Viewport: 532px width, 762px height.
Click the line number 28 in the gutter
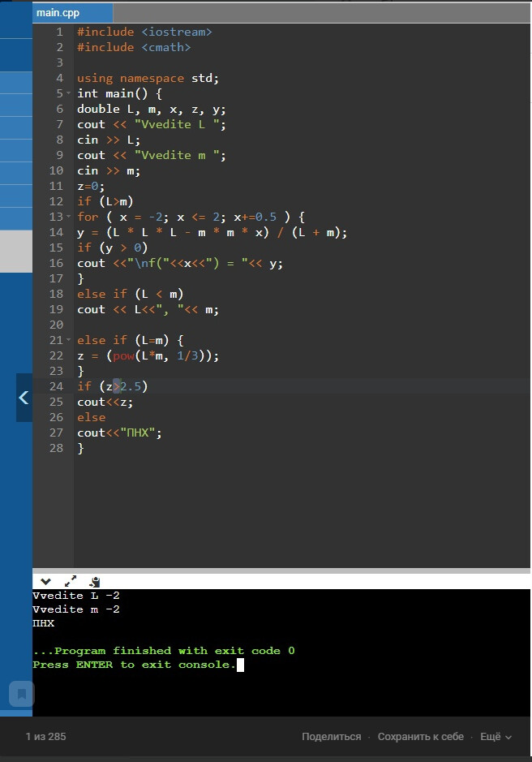(x=56, y=448)
